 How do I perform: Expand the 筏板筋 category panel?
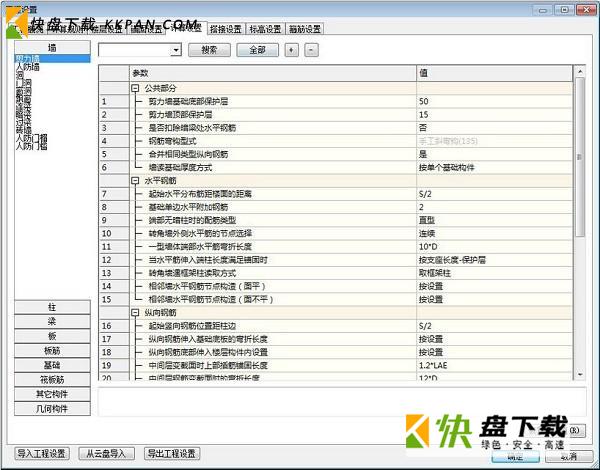point(52,380)
